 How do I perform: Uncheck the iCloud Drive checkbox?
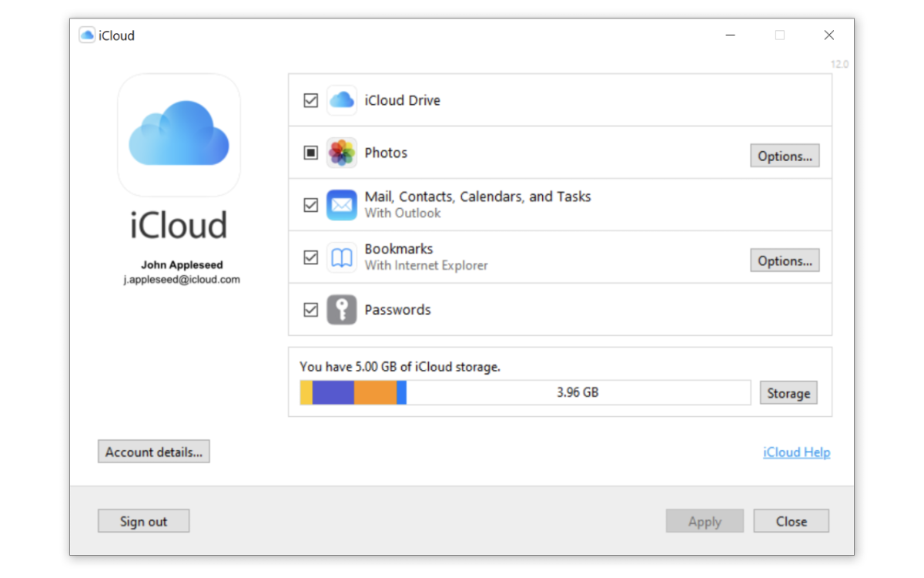(311, 100)
